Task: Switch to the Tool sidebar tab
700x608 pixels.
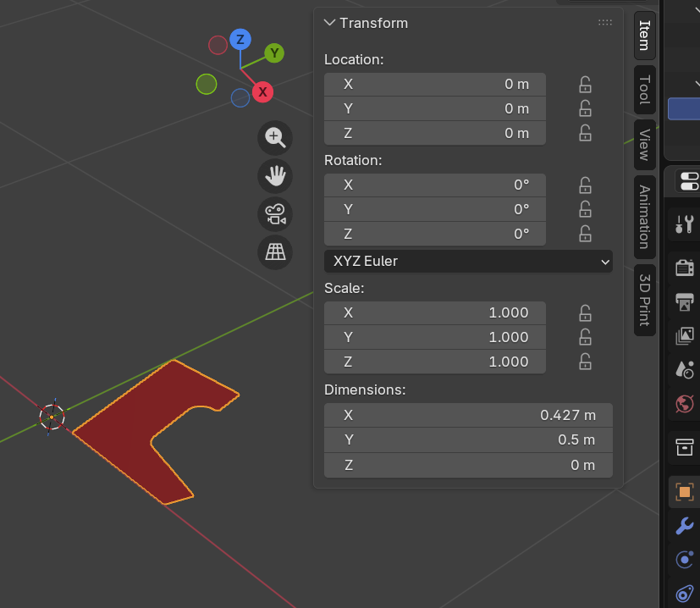Action: 644,90
